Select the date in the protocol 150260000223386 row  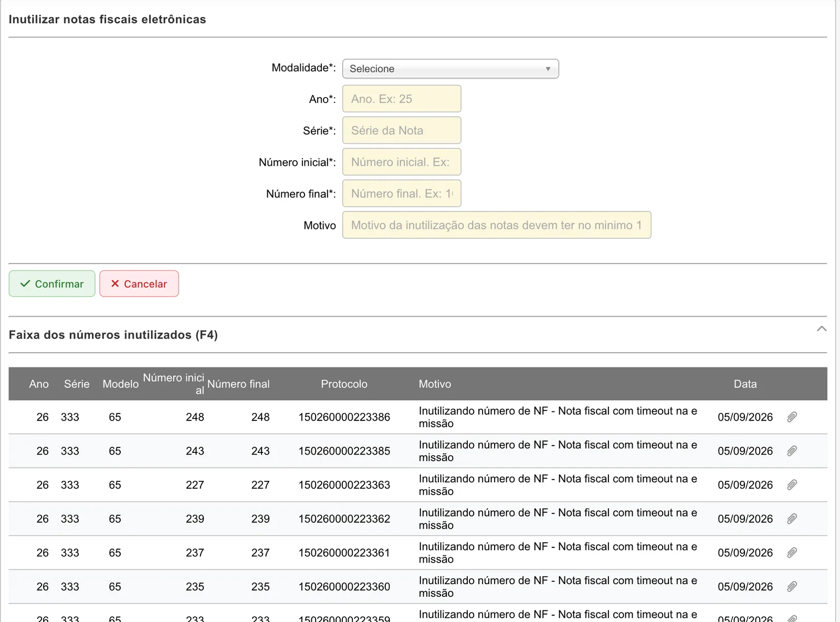tap(745, 417)
